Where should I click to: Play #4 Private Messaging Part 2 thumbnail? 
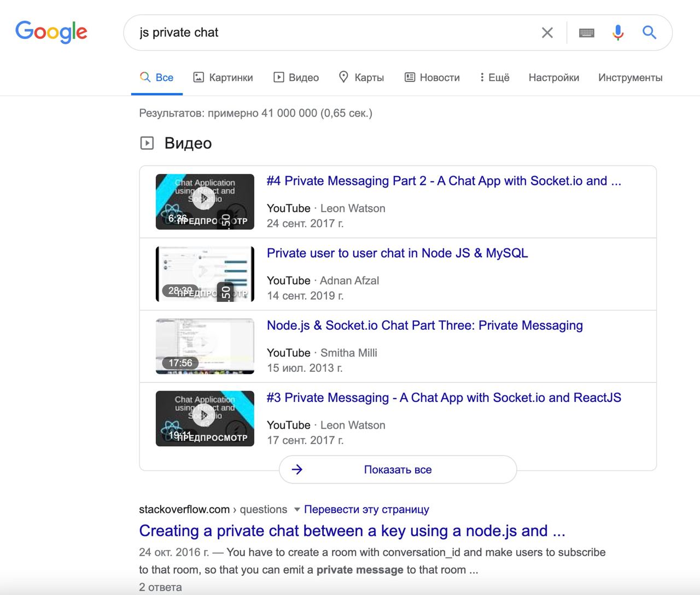click(205, 202)
